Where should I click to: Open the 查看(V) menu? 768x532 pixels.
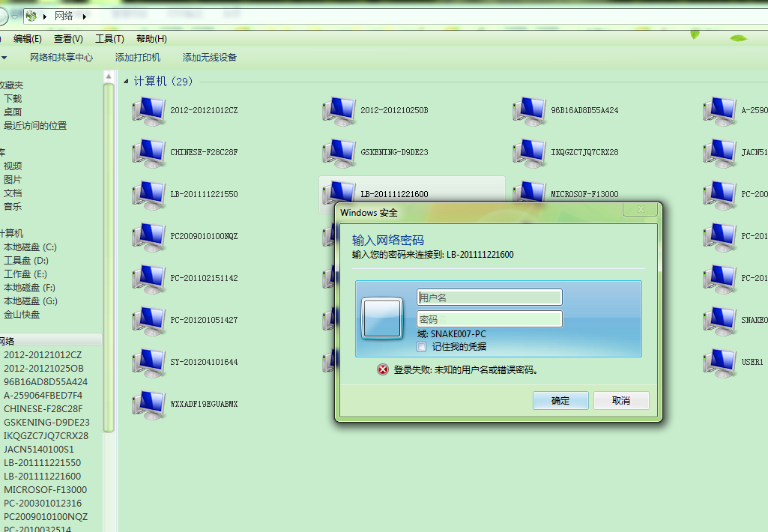click(68, 39)
